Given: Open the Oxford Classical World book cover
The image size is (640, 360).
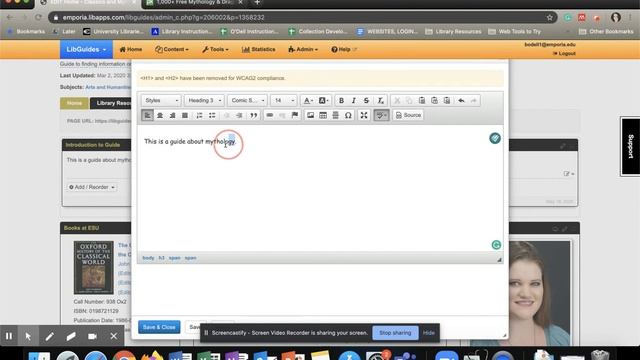Looking at the screenshot, I should coord(93,267).
